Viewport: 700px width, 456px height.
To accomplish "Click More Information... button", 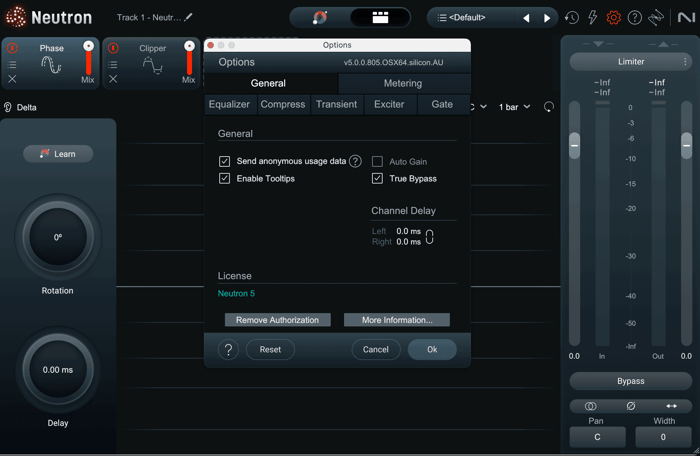I will (397, 320).
